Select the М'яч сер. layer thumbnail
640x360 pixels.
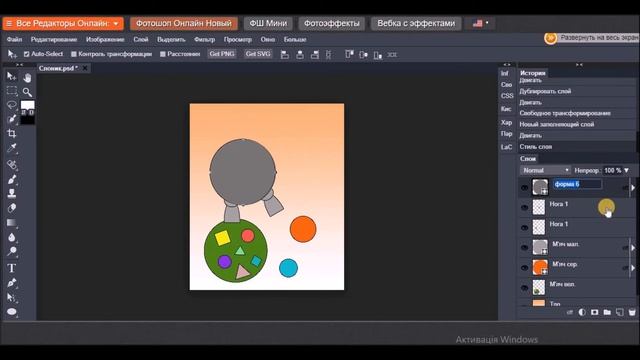540,267
